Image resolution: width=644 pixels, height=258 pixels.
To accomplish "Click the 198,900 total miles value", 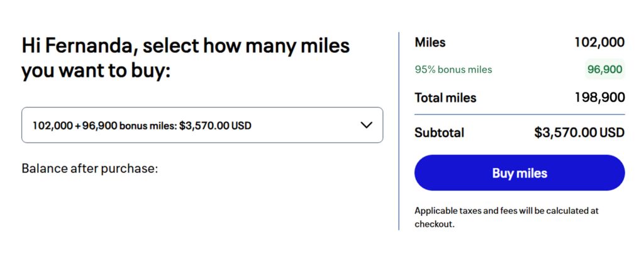I will 599,98.
